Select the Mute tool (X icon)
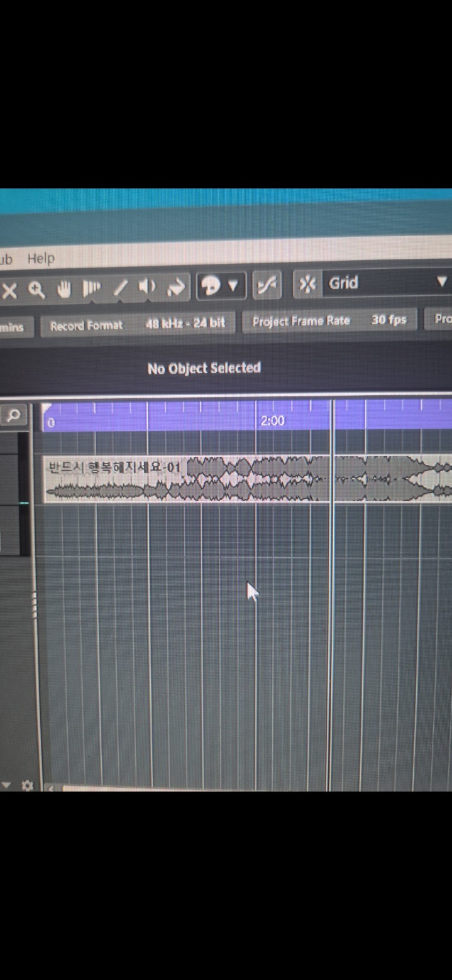 9,290
